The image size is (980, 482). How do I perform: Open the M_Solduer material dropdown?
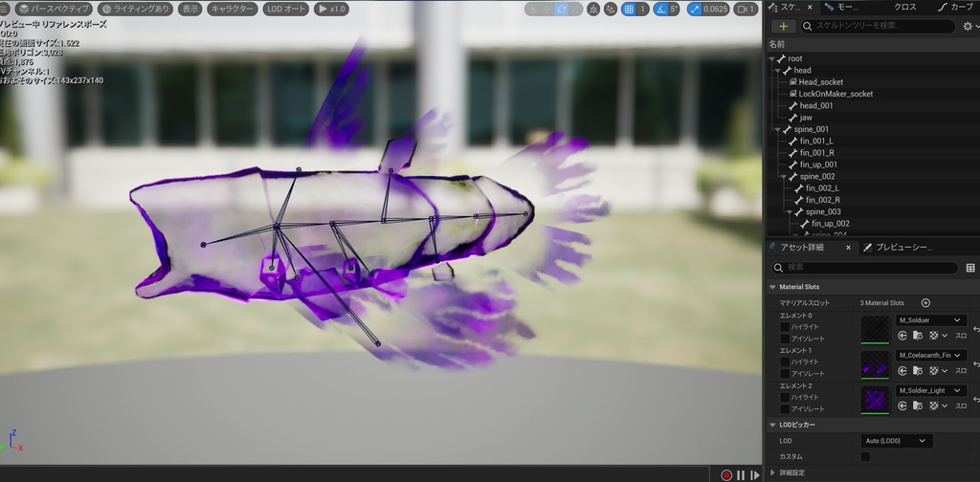(931, 320)
